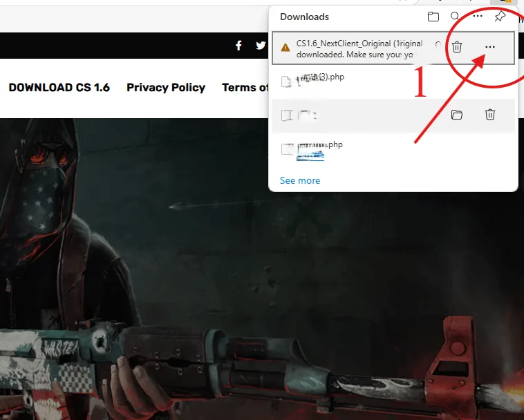Click the warning icon on CS1.6_NextClient_Original
This screenshot has width=524, height=420.
[x=286, y=48]
